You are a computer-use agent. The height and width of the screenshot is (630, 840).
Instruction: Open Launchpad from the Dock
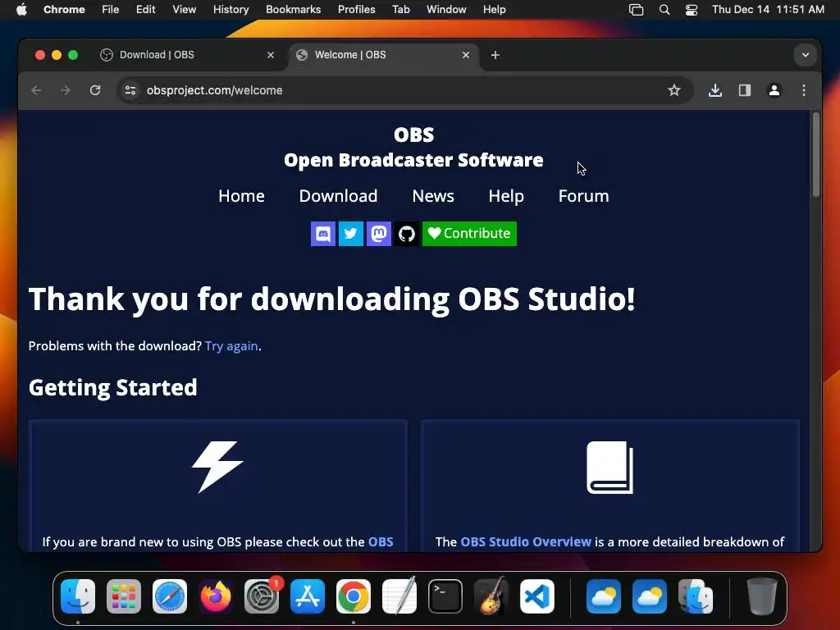pos(124,596)
